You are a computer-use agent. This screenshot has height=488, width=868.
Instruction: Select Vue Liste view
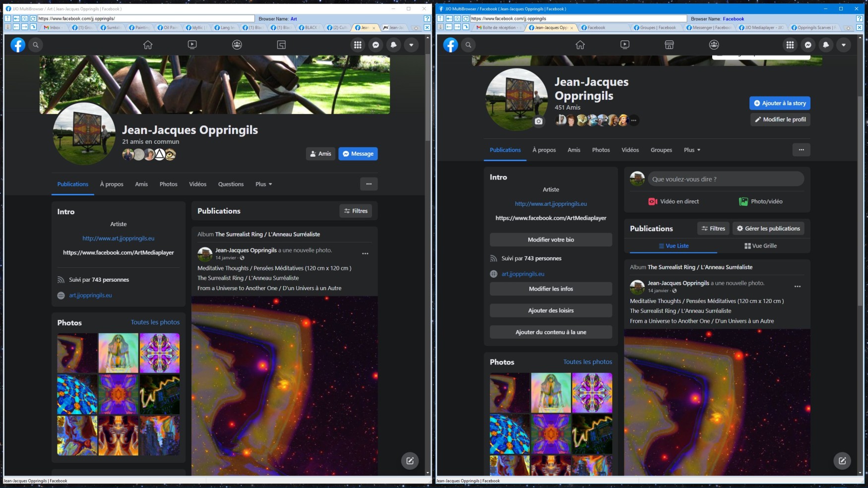click(674, 246)
